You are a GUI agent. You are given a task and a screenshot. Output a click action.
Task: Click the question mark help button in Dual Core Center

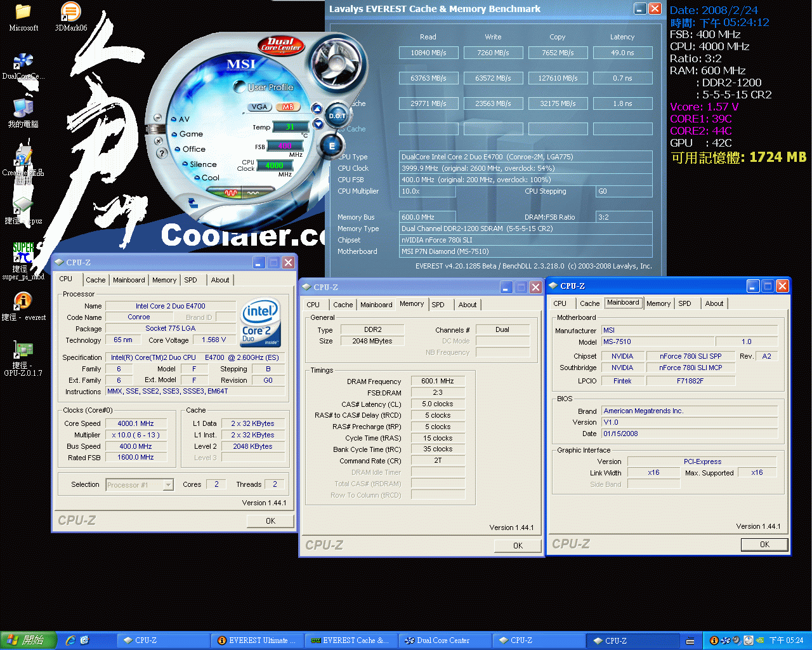pyautogui.click(x=161, y=152)
